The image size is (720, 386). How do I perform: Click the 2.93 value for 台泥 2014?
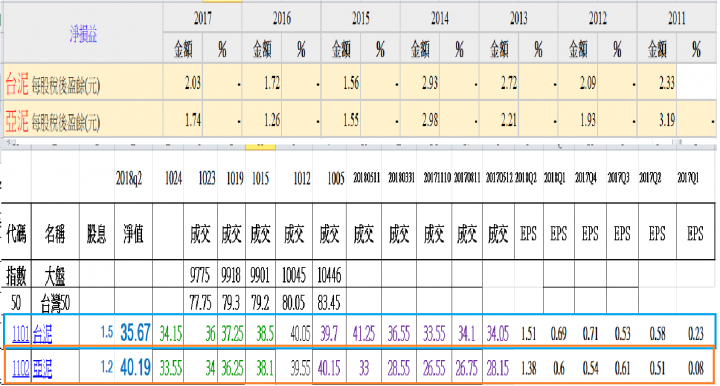430,83
